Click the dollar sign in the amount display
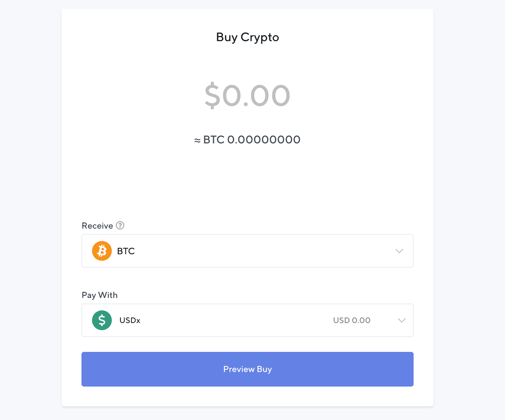Viewport: 505px width, 420px height. click(x=212, y=95)
